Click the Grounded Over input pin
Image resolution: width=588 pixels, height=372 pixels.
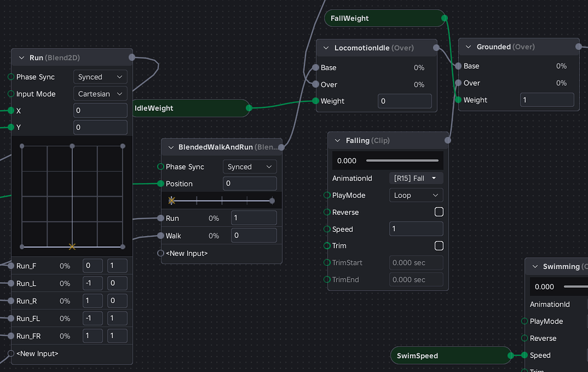coord(458,83)
